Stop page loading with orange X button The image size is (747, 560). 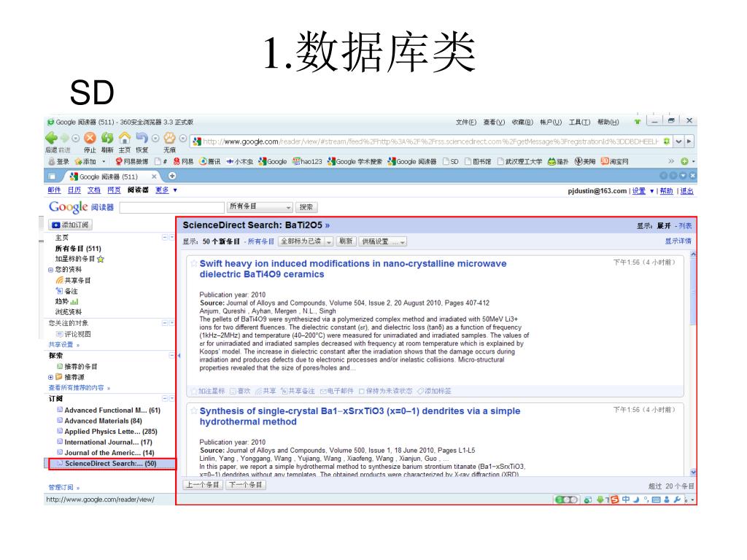tap(90, 138)
